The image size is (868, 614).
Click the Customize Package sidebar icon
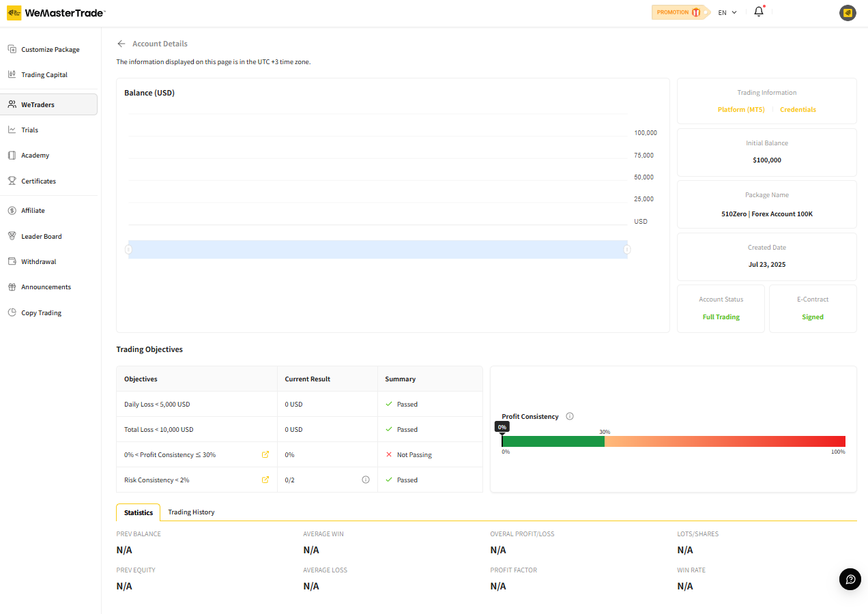click(x=12, y=49)
